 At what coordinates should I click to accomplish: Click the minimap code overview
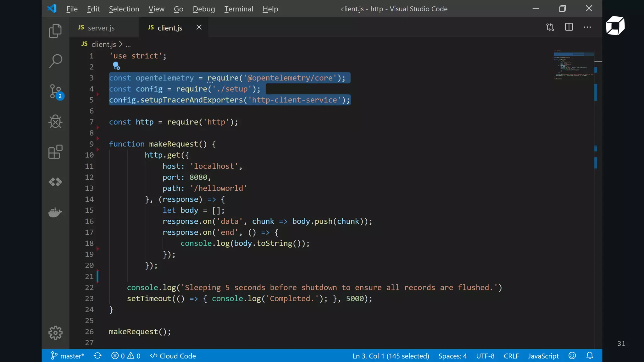573,64
